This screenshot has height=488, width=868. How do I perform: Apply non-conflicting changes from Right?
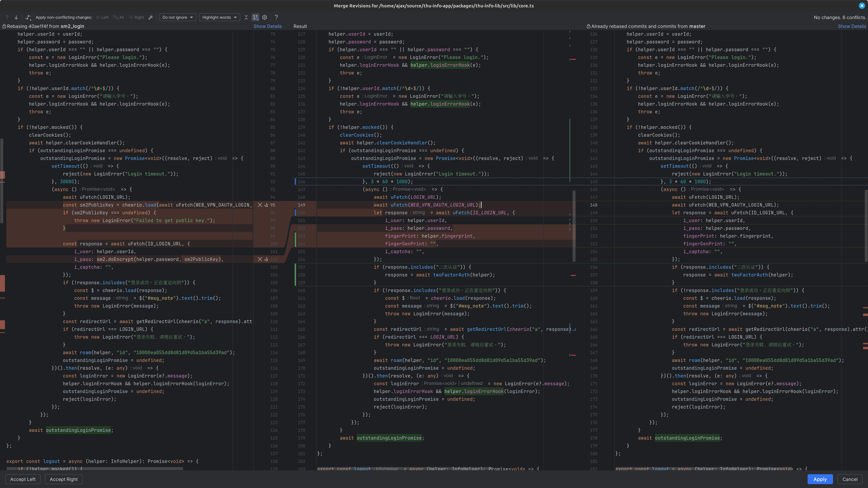(137, 17)
